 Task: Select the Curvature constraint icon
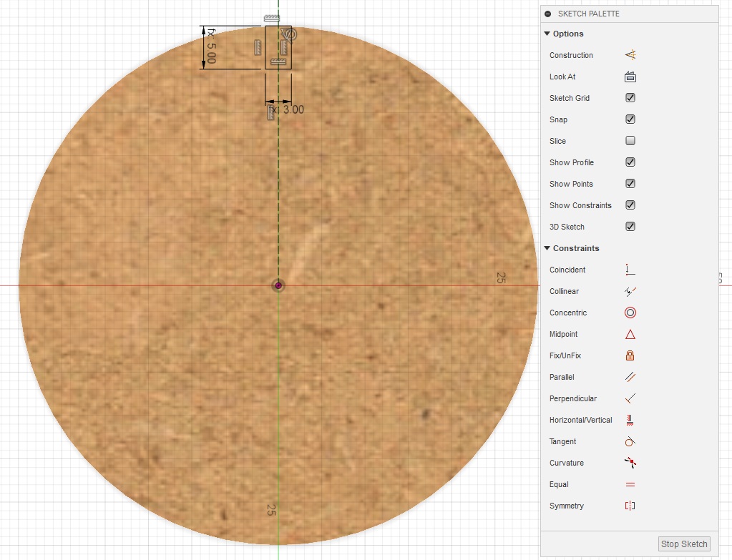click(x=630, y=463)
